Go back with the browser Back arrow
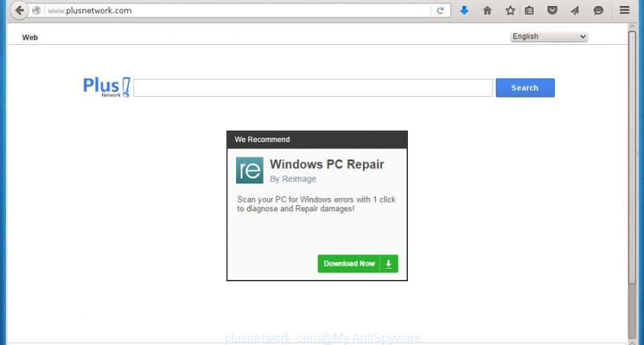Image resolution: width=644 pixels, height=345 pixels. [x=19, y=10]
